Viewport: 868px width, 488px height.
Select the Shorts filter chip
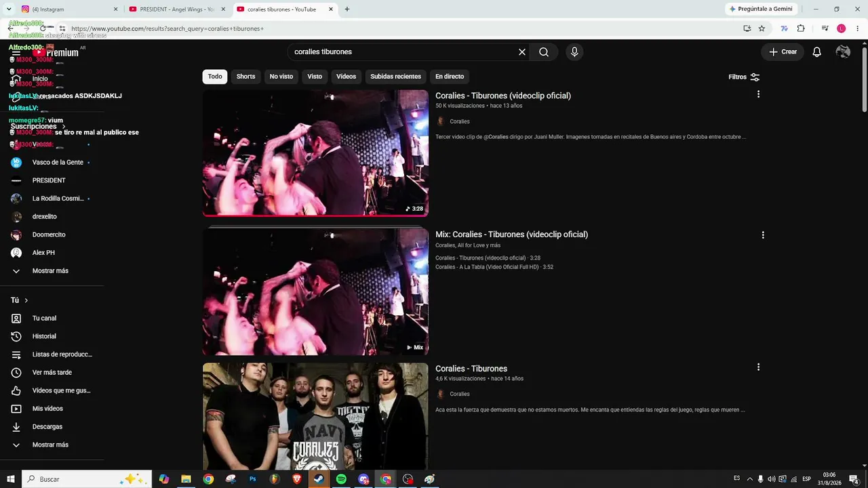pos(245,77)
